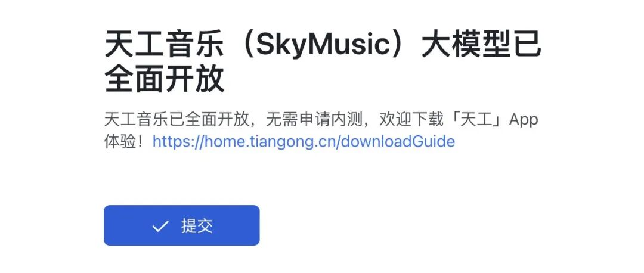Click the checkmark icon in submit button
The height and width of the screenshot is (273, 644).
point(160,226)
